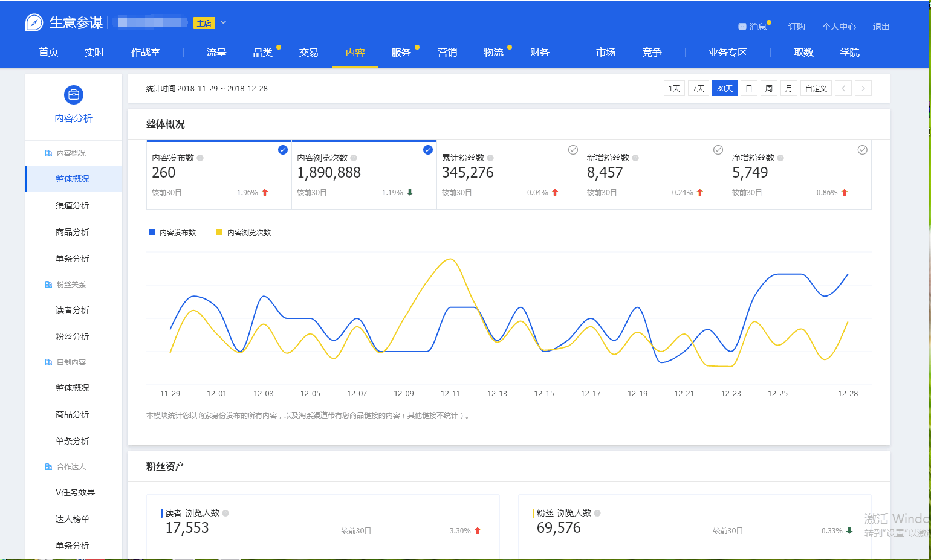Image resolution: width=931 pixels, height=560 pixels.
Task: Select the 1天 time range button
Action: (674, 88)
